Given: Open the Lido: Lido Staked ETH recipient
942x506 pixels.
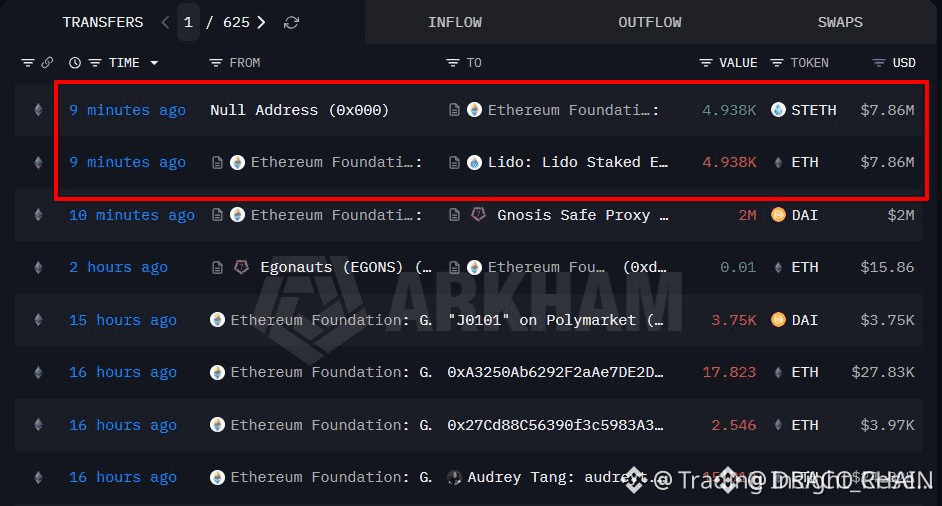Looking at the screenshot, I should coord(577,162).
